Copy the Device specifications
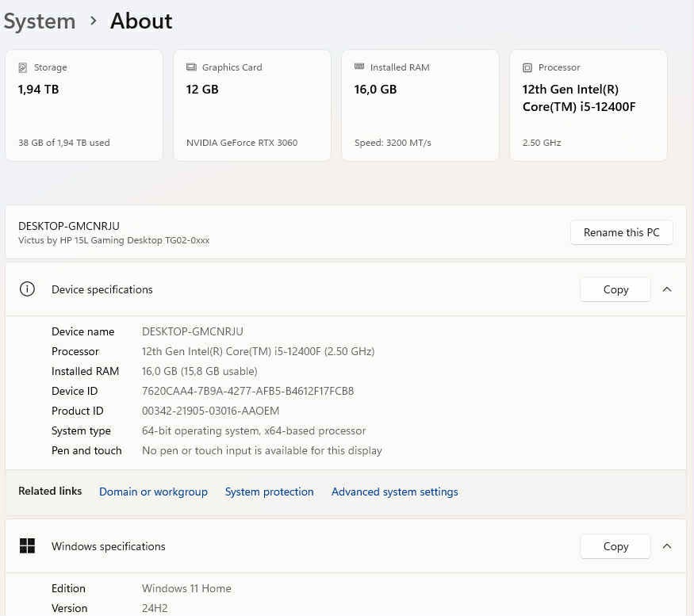694x616 pixels. [x=615, y=289]
